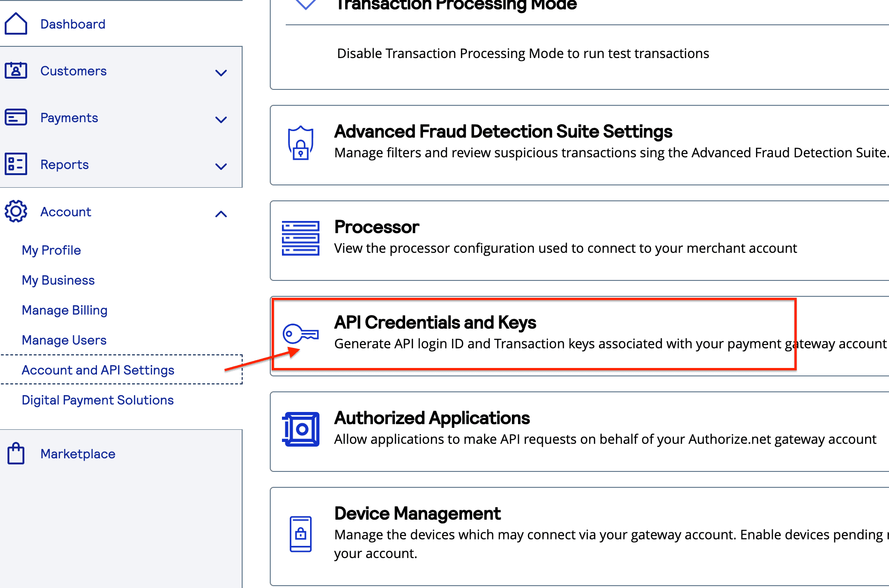Click the Marketplace shopping bag icon
This screenshot has height=588, width=889.
click(16, 454)
